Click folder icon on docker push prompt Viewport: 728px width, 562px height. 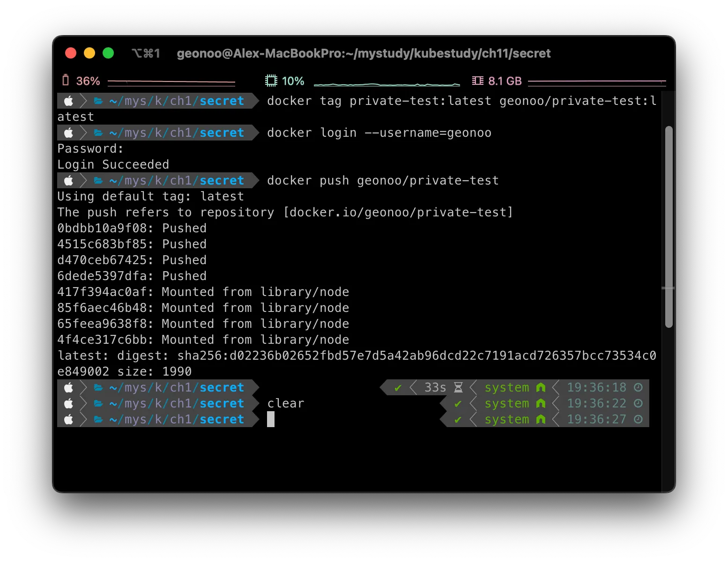(98, 180)
